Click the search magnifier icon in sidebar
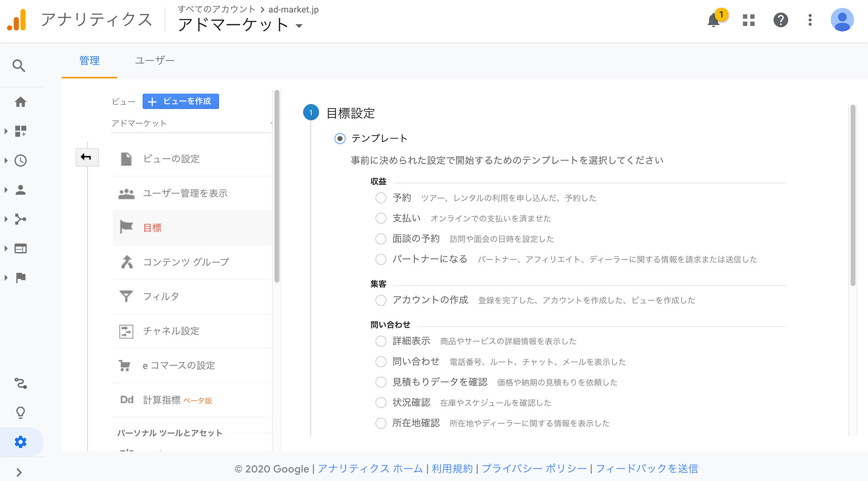This screenshot has height=481, width=868. (19, 66)
